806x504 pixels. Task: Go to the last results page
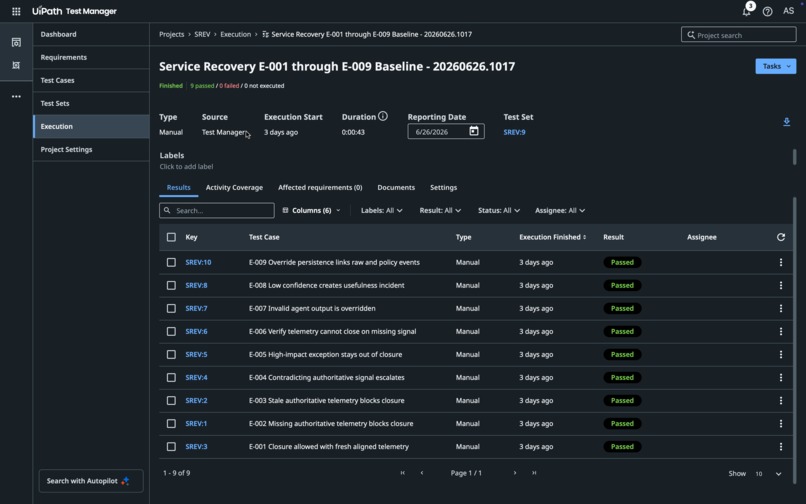tap(534, 473)
